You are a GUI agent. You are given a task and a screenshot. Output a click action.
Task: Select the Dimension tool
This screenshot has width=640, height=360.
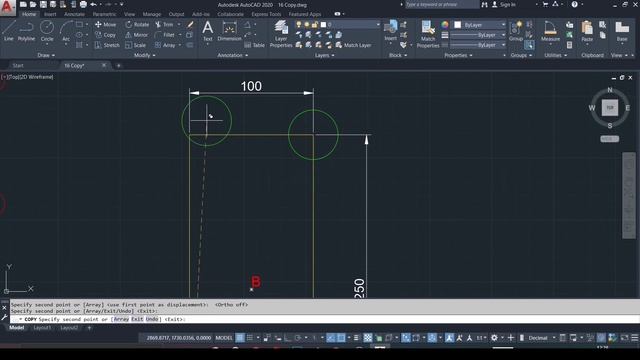229,31
